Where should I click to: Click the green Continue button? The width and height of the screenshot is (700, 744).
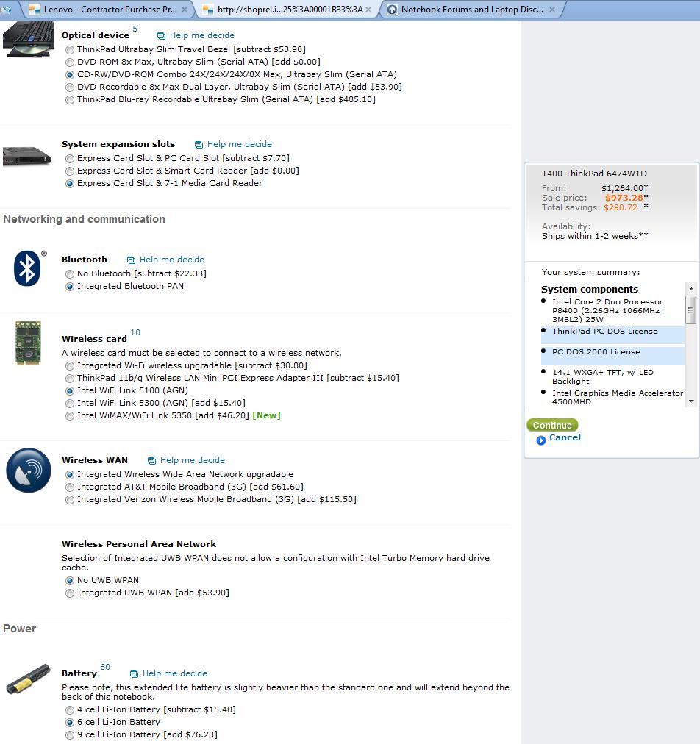coord(552,425)
